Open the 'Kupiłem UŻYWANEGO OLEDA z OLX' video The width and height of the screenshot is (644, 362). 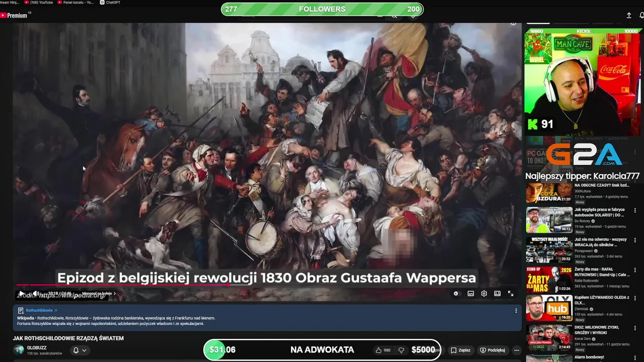[x=602, y=300]
